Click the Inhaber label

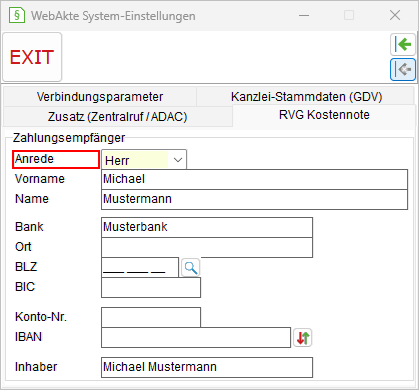(x=36, y=367)
